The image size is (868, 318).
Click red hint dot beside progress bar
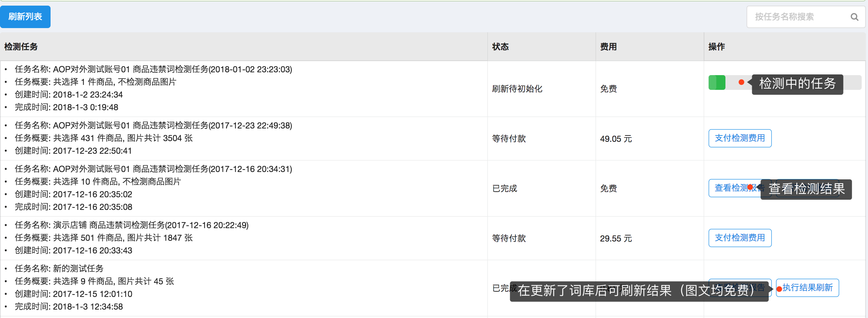pos(741,82)
